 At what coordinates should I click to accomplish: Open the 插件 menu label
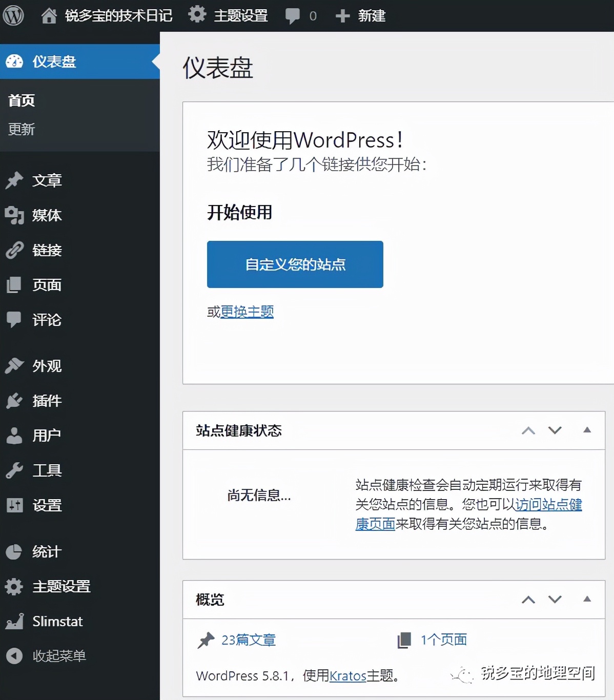pos(47,401)
